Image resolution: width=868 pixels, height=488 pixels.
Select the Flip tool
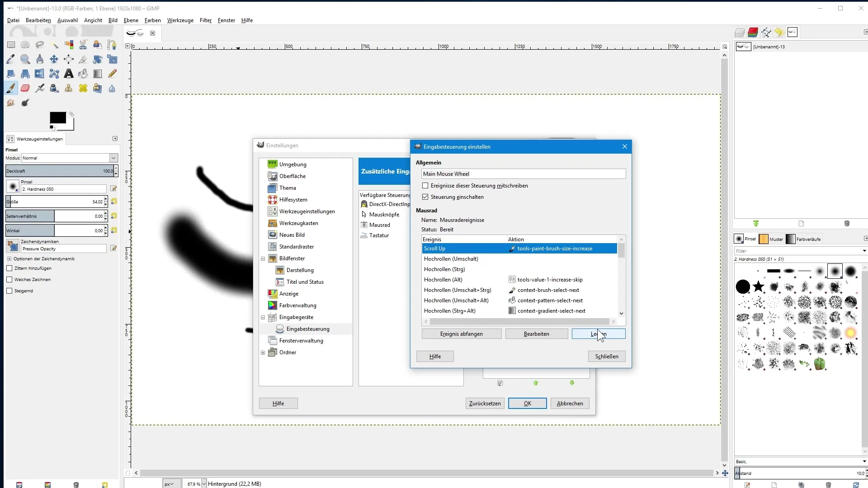40,74
